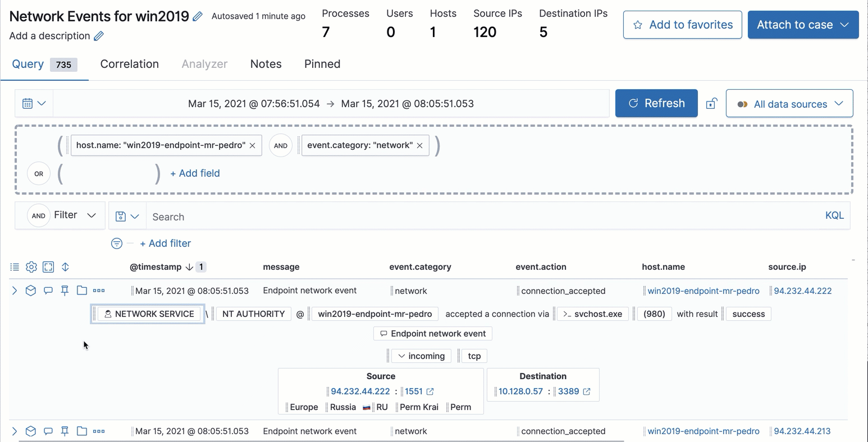Refresh the query results
Screen dimensions: 868x442
(656, 103)
